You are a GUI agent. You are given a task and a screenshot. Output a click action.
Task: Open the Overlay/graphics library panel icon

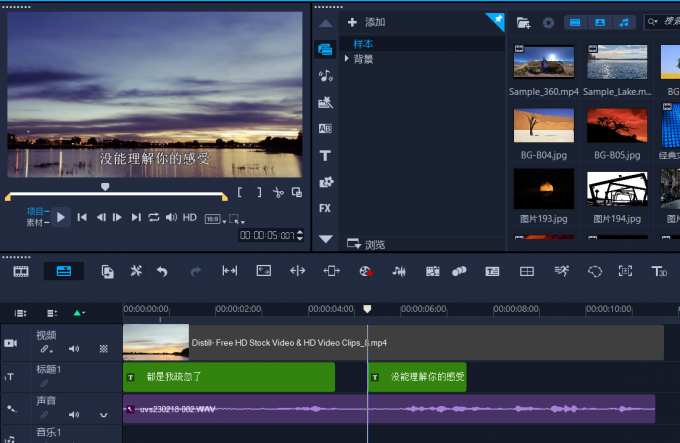[326, 182]
